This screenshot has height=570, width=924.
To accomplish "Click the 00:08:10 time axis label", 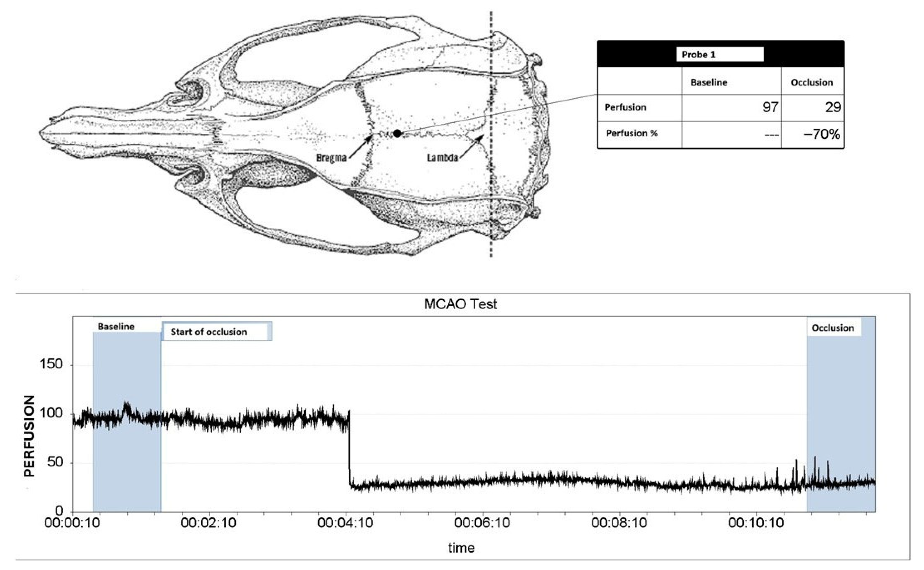I will pos(619,523).
